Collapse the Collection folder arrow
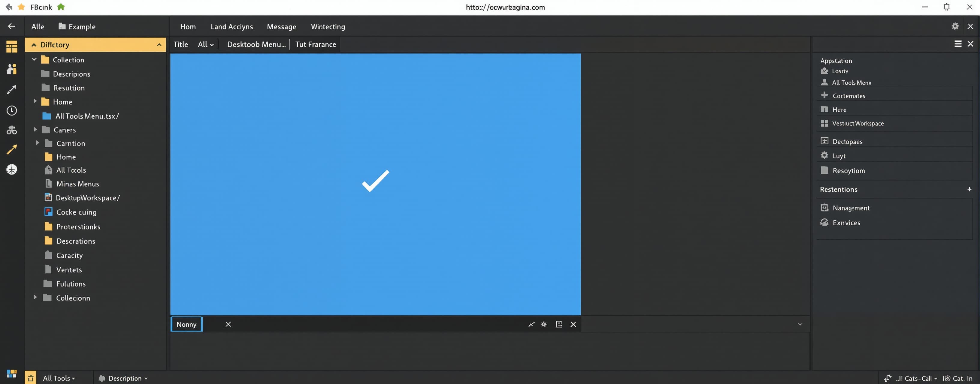The height and width of the screenshot is (384, 980). tap(34, 59)
